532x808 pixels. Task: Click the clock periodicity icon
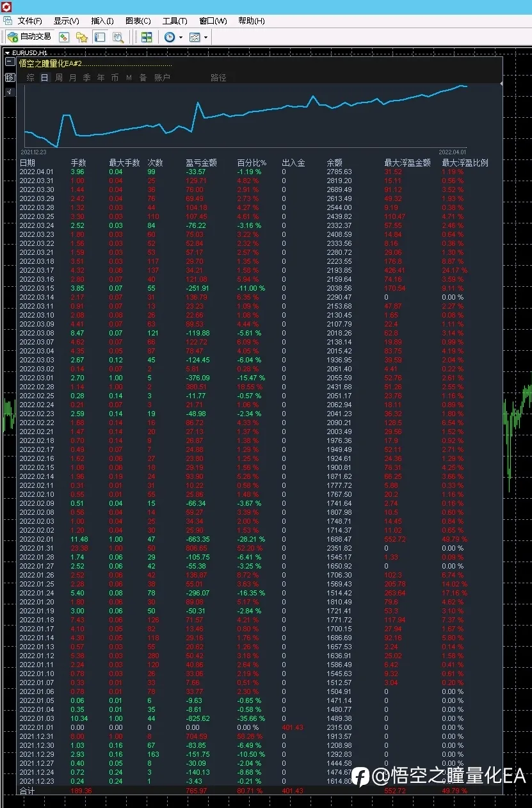click(x=170, y=37)
